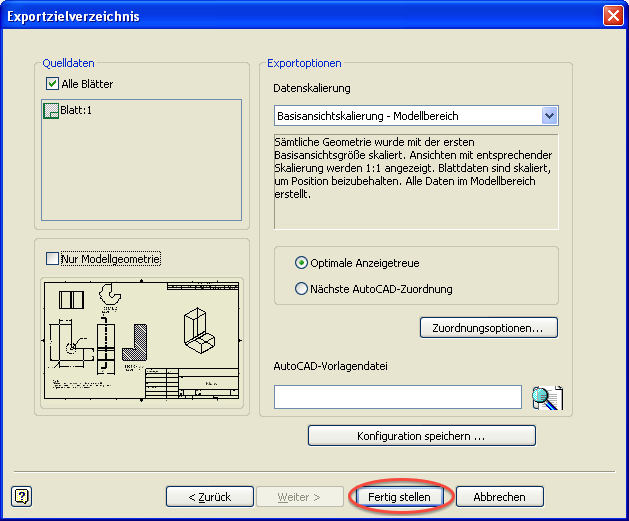Uncheck the Alle Blätter checkbox

click(53, 84)
